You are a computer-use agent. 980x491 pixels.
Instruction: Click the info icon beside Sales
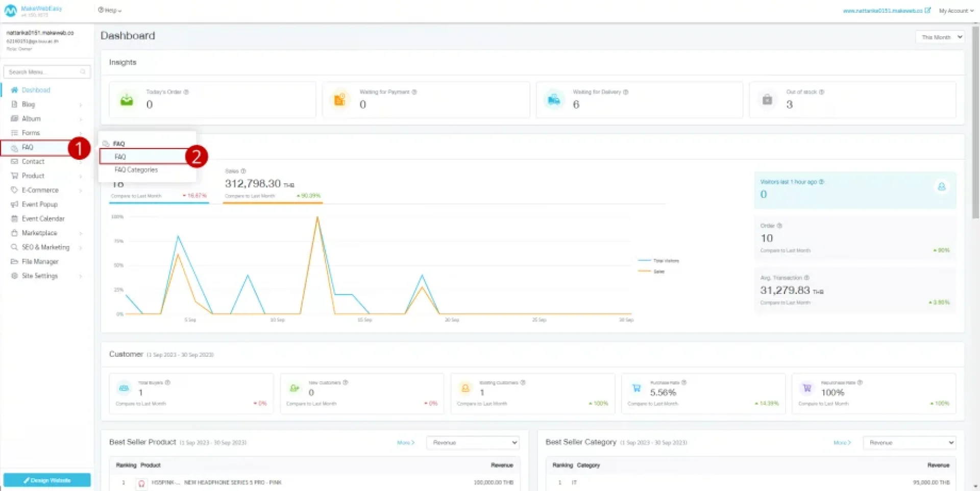coord(243,171)
